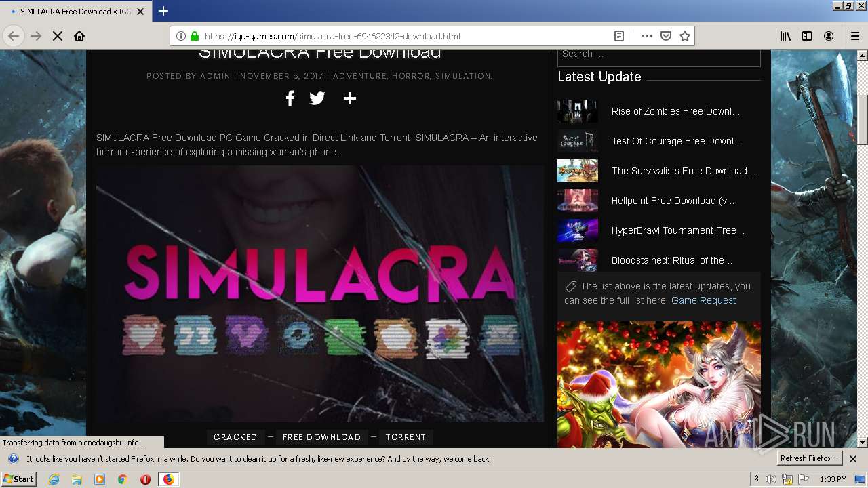Image resolution: width=868 pixels, height=488 pixels.
Task: Click the page vertical scrollbar thumb
Action: (863, 120)
